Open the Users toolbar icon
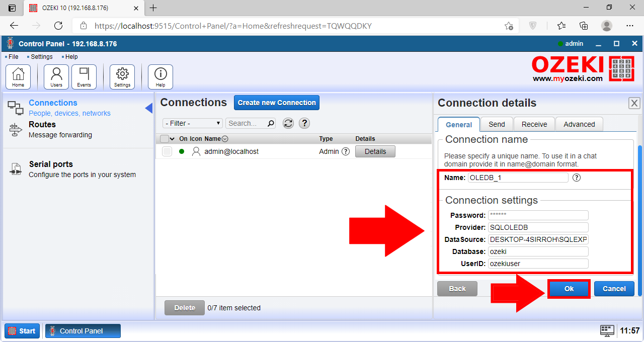This screenshot has height=342, width=644. [x=56, y=77]
